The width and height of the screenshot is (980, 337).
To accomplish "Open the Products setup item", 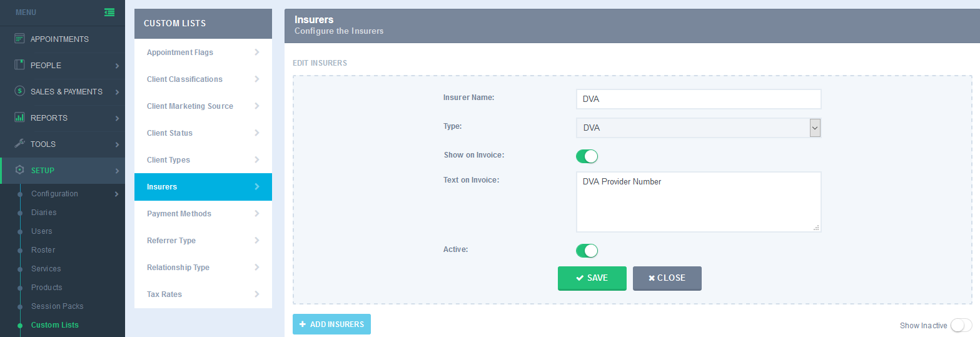I will [47, 288].
